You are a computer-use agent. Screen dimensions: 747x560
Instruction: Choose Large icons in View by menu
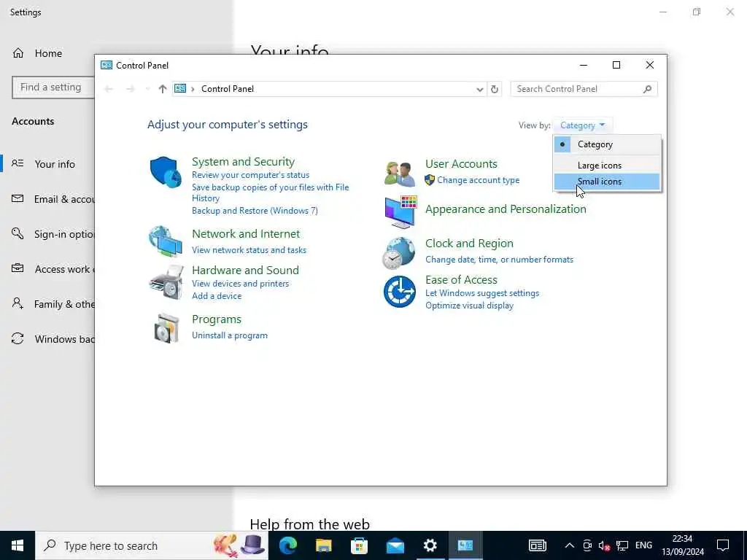[608, 166]
